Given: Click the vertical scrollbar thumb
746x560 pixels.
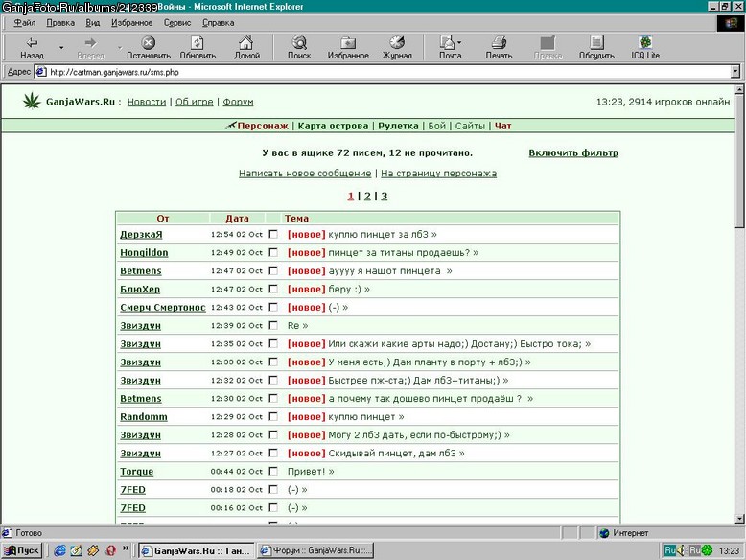Looking at the screenshot, I should point(739,162).
